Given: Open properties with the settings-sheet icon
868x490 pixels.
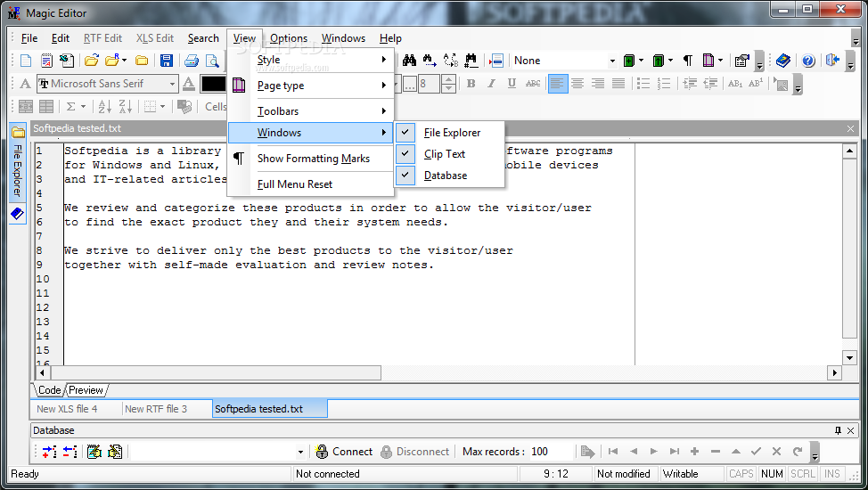Looking at the screenshot, I should 741,61.
